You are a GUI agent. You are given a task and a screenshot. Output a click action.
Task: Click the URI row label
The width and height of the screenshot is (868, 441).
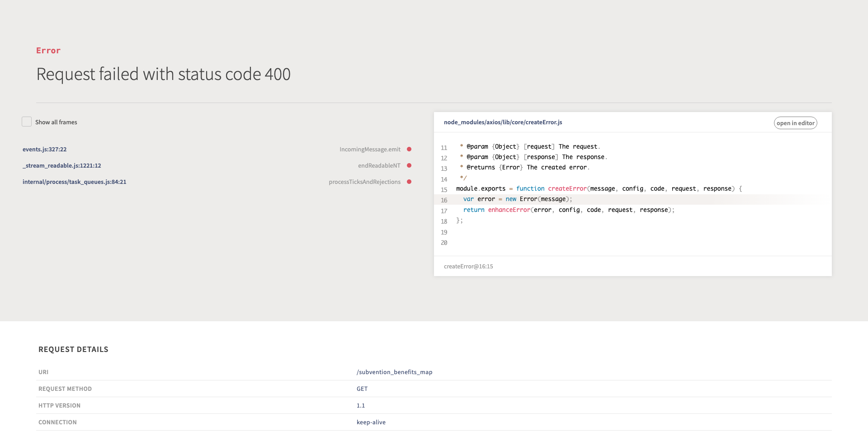43,372
